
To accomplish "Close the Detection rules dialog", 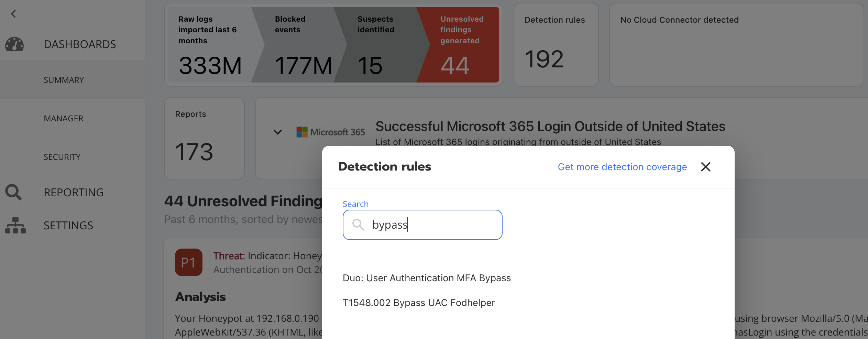I will click(705, 167).
